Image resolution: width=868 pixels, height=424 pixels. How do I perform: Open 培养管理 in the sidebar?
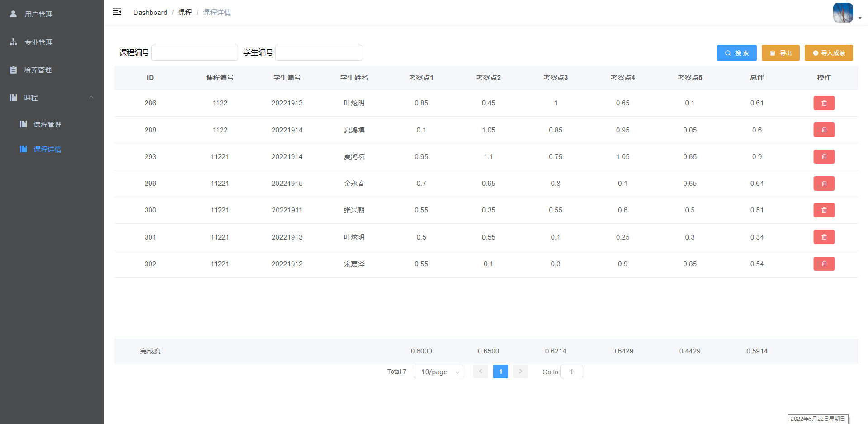click(52, 70)
